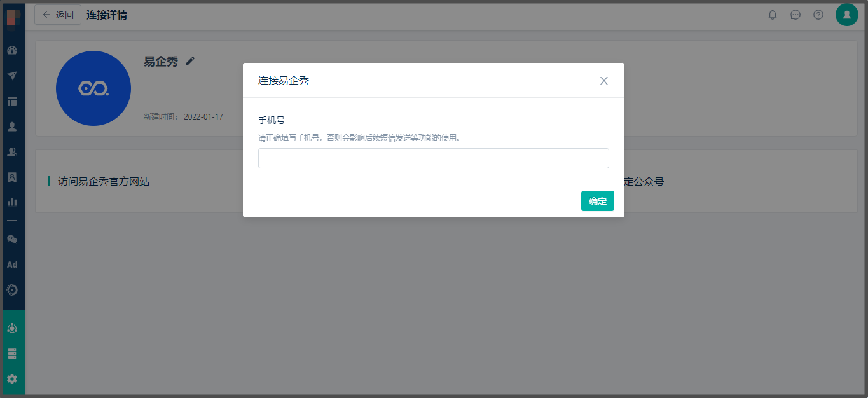Image resolution: width=868 pixels, height=398 pixels.
Task: Click the phone number hint text
Action: point(359,137)
